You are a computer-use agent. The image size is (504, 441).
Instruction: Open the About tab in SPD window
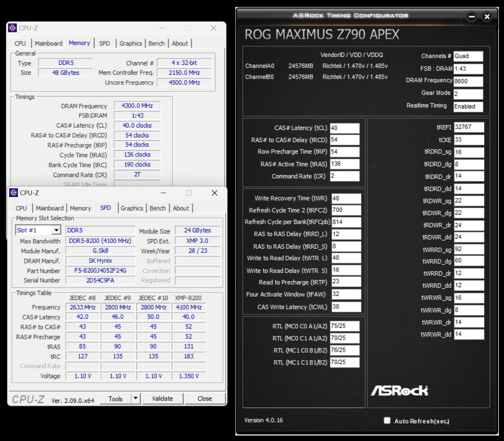tap(181, 208)
